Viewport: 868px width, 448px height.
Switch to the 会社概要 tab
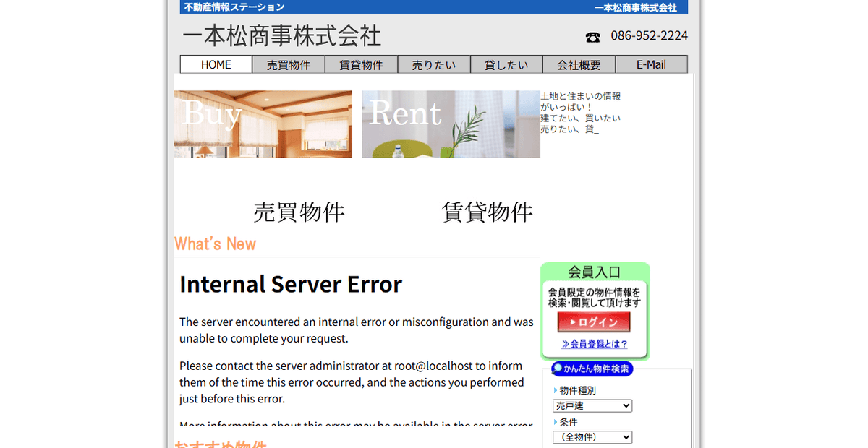[579, 64]
